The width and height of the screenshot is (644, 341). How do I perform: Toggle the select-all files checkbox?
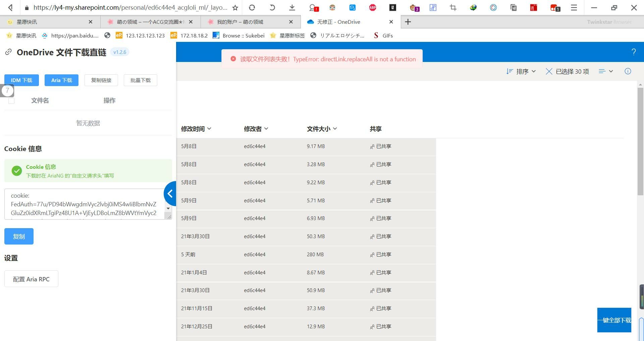[x=11, y=100]
